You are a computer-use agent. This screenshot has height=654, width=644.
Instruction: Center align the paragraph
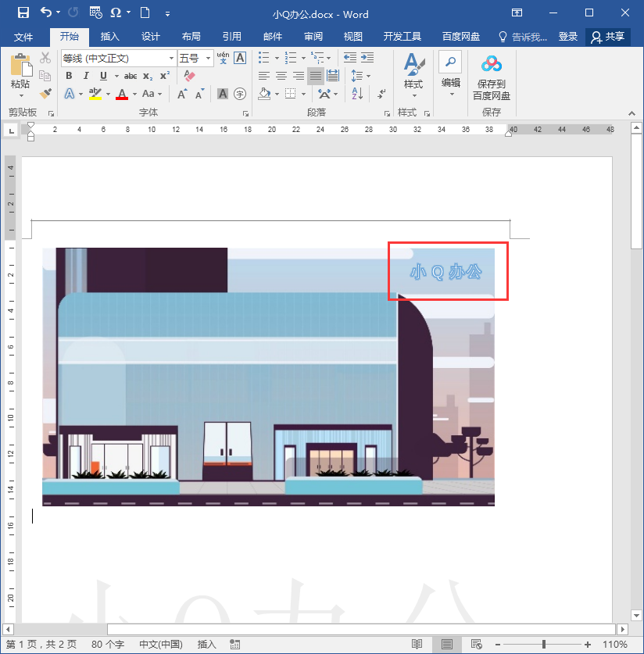coord(281,76)
